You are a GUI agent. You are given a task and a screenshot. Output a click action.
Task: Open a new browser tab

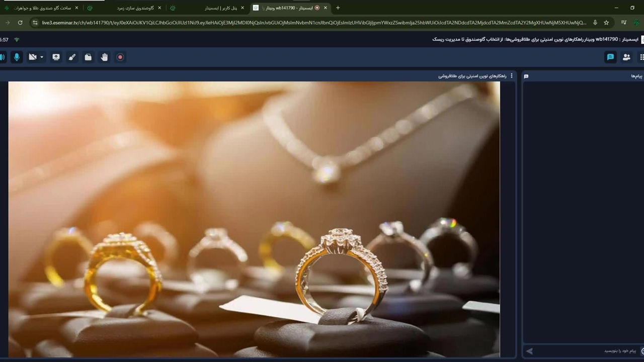[338, 8]
